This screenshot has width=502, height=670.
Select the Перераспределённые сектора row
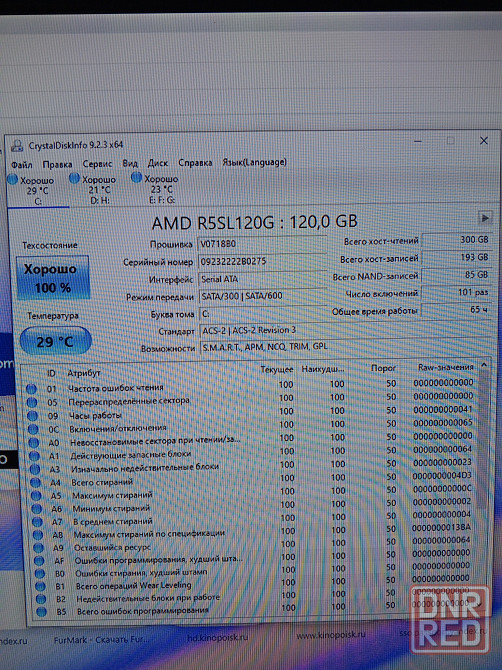coord(250,399)
